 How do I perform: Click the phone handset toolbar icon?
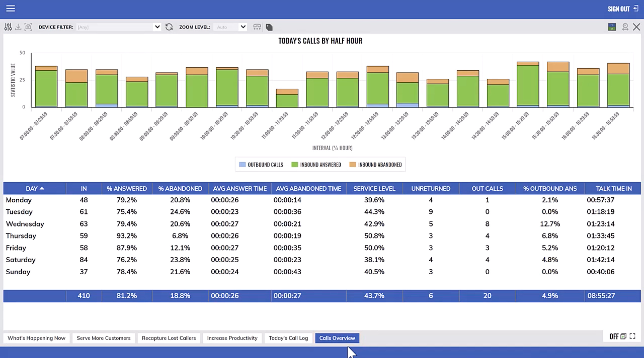pyautogui.click(x=257, y=27)
